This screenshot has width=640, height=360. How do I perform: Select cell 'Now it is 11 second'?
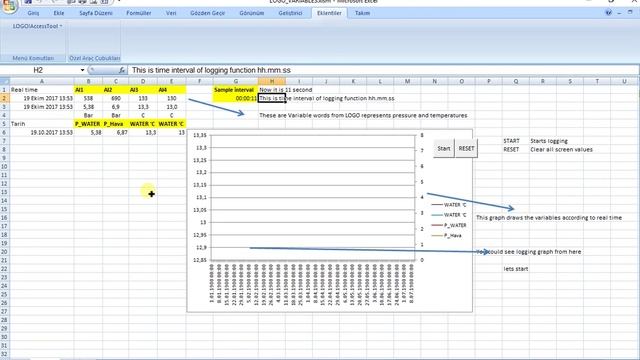click(x=286, y=89)
